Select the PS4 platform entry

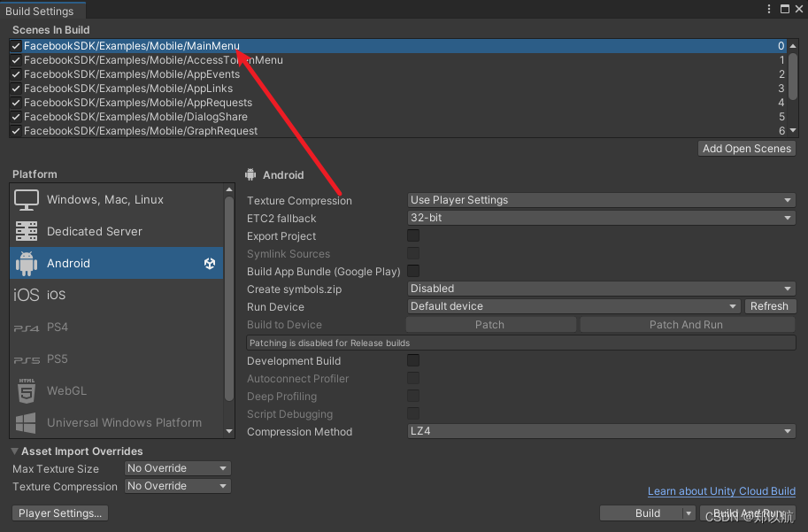(x=117, y=328)
